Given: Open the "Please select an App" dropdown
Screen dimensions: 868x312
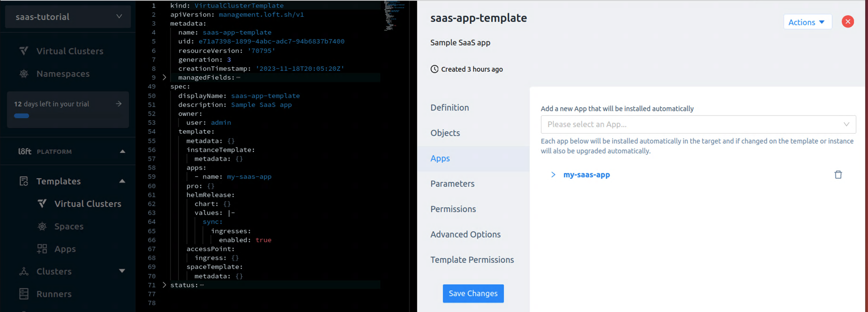Looking at the screenshot, I should pyautogui.click(x=697, y=124).
